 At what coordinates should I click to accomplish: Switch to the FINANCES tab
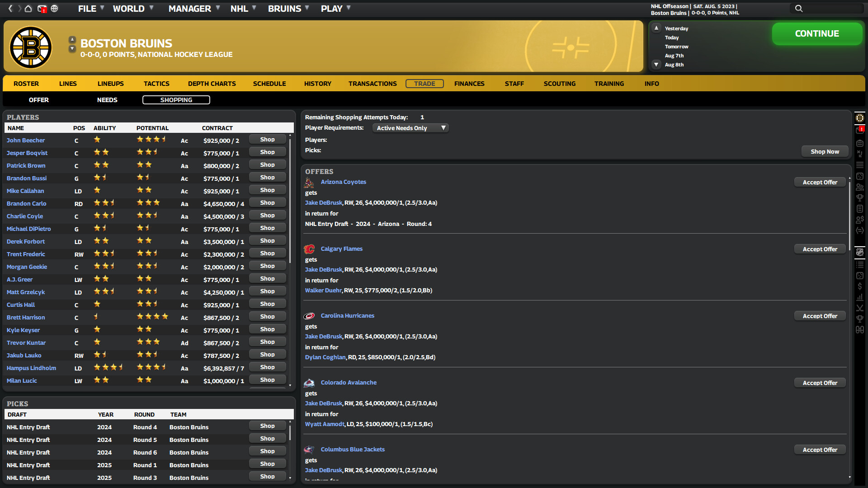[469, 84]
